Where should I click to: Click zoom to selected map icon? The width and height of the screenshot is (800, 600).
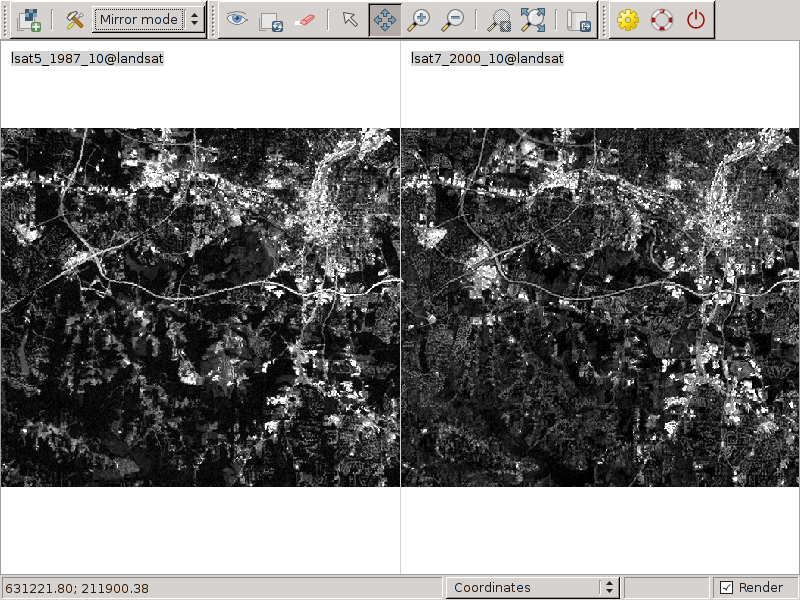pos(497,19)
